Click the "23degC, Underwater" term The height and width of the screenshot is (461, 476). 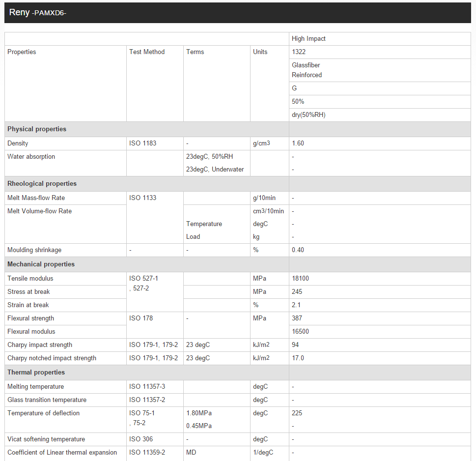(215, 170)
